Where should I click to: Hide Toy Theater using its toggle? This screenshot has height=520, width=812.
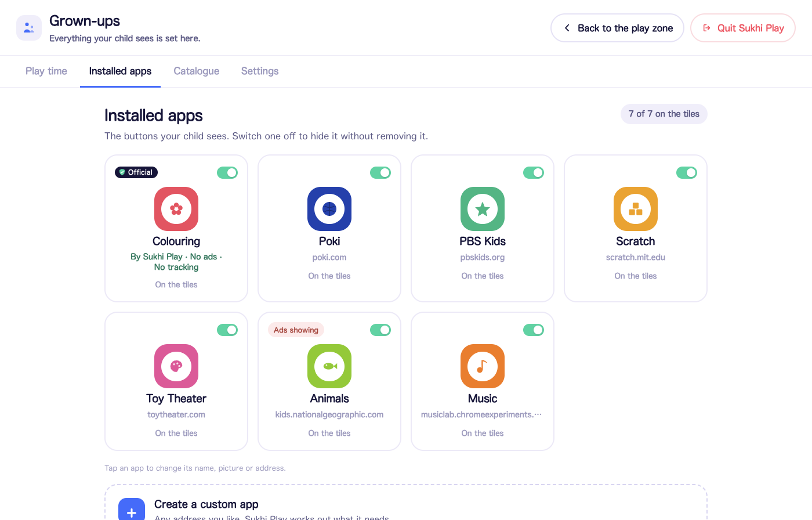coord(227,330)
